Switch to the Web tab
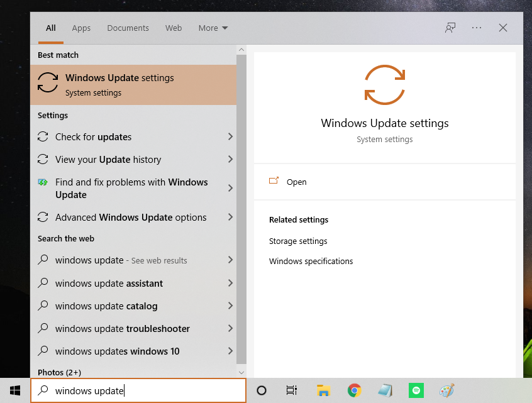 [174, 28]
